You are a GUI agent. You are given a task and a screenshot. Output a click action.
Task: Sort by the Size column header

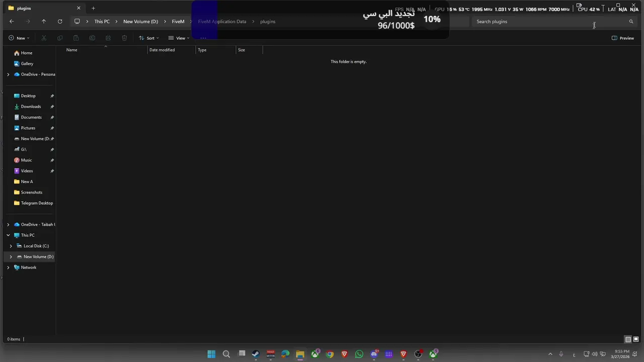coord(250,50)
